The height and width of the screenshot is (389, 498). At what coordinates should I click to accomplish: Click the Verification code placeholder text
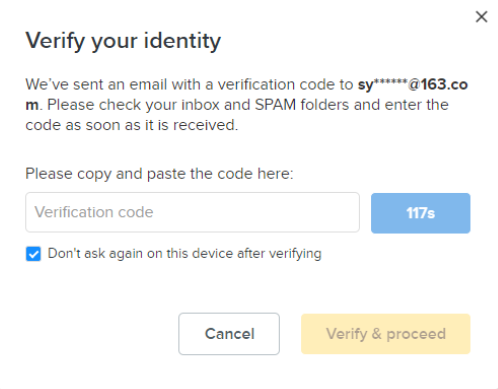click(x=94, y=212)
